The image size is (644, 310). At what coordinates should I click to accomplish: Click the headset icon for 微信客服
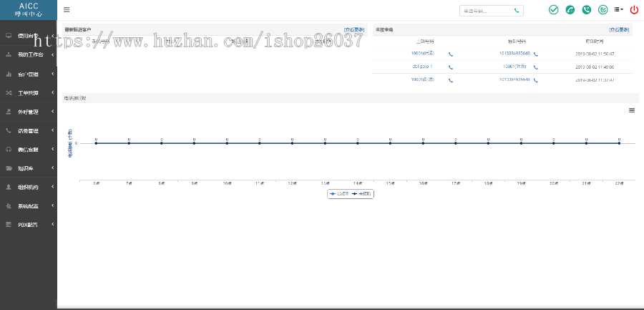(9, 150)
